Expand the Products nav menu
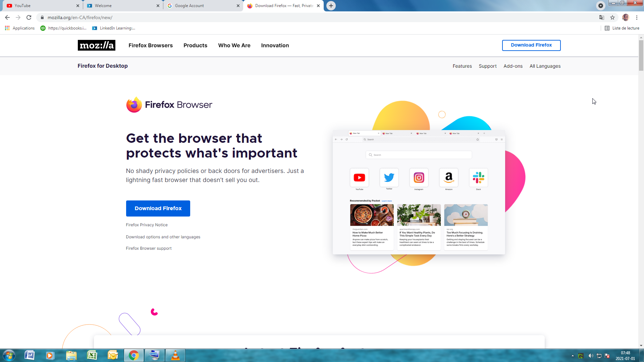Image resolution: width=644 pixels, height=362 pixels. (x=195, y=45)
